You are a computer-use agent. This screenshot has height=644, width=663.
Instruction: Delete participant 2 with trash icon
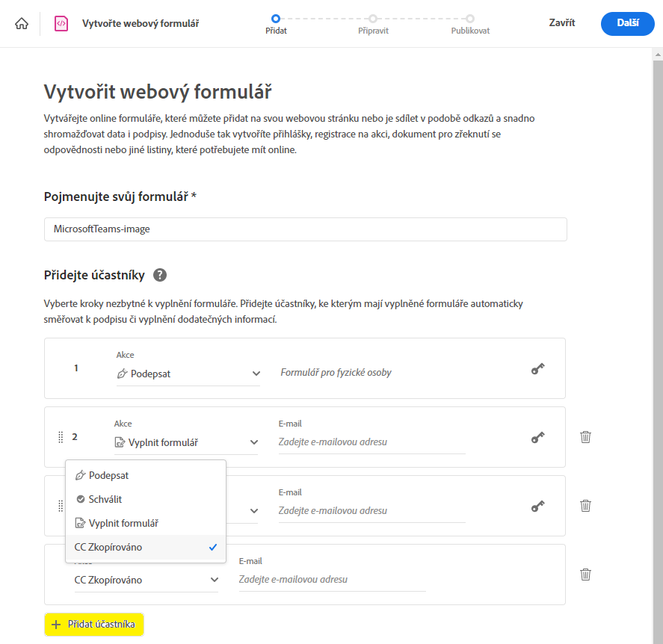click(x=586, y=437)
